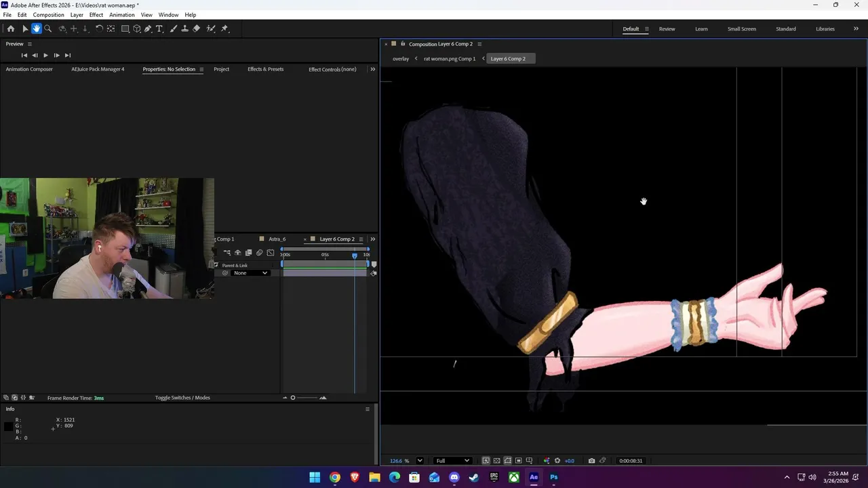Click the timecode 0:00:08:31 display
This screenshot has width=868, height=488.
coord(631,461)
